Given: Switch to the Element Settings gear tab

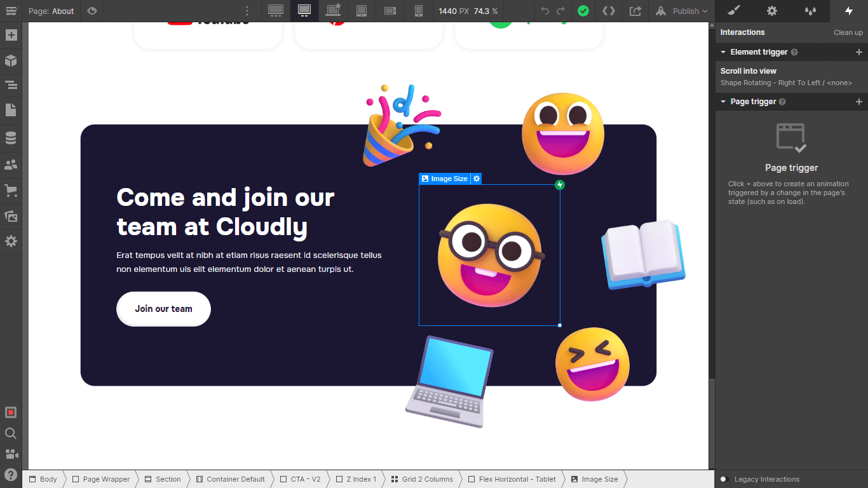Looking at the screenshot, I should pos(772,11).
